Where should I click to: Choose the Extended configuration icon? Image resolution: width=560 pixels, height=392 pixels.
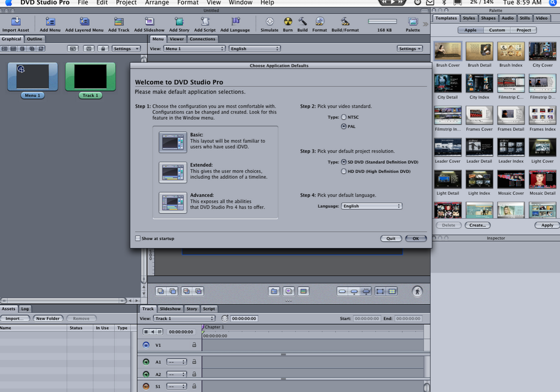[173, 172]
